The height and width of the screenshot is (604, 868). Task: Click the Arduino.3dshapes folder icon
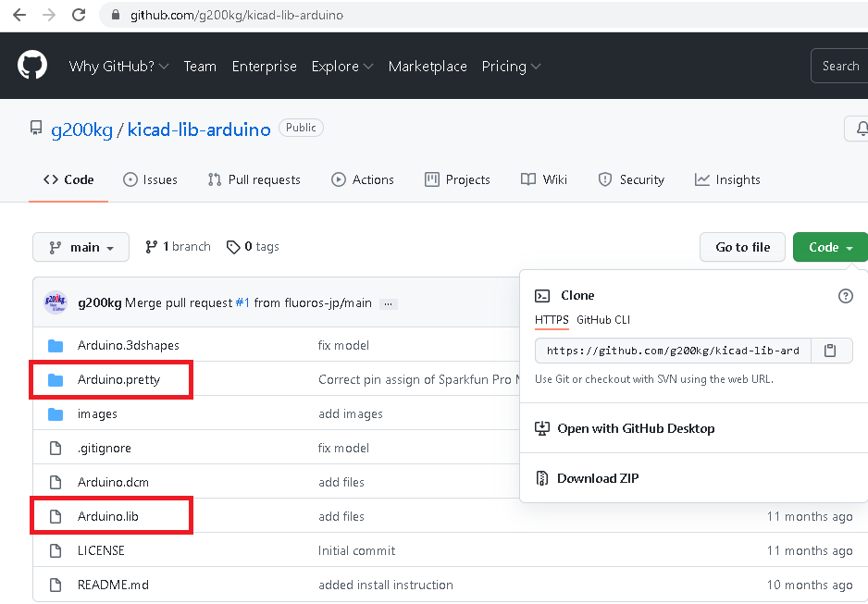tap(56, 346)
